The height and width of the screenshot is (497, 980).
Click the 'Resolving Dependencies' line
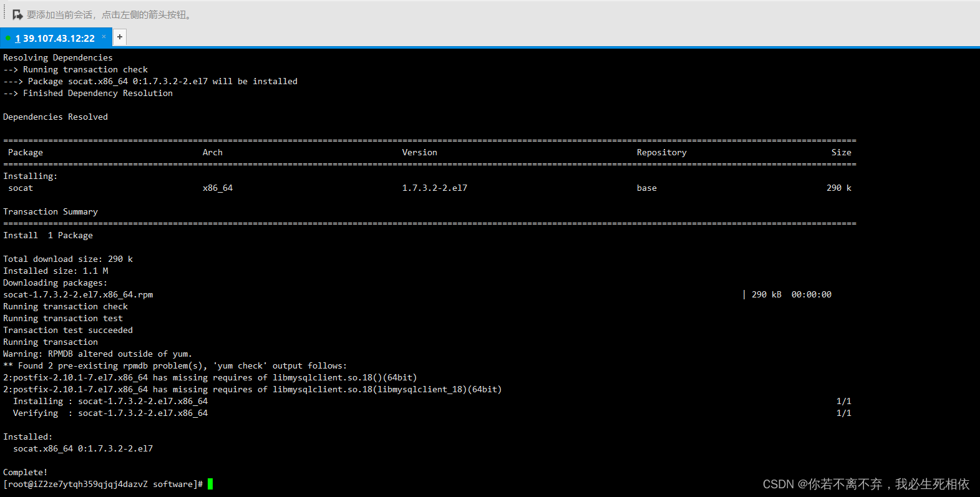58,57
